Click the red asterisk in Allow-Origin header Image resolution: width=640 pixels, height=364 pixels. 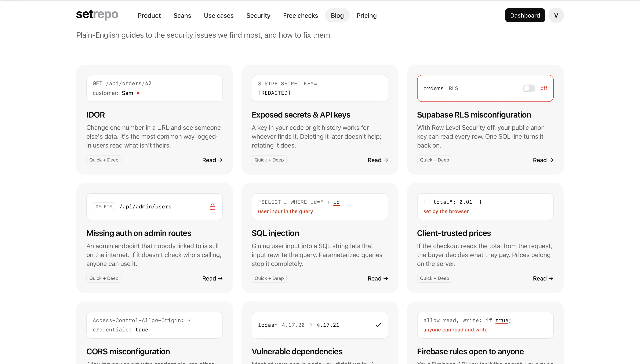click(189, 320)
